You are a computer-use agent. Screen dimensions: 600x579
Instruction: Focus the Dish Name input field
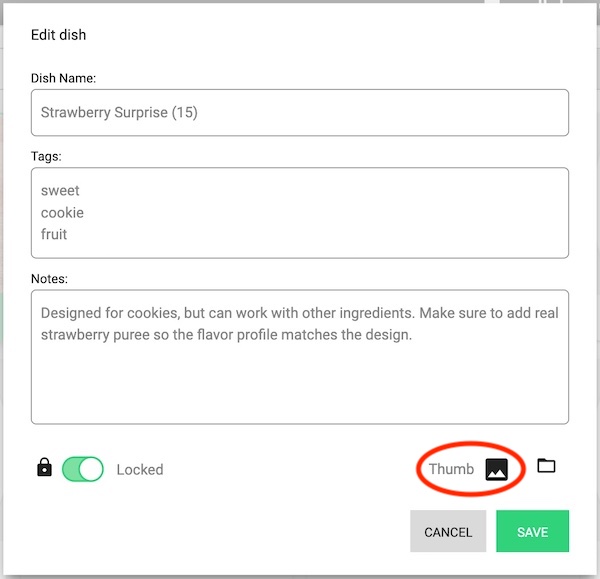(300, 113)
